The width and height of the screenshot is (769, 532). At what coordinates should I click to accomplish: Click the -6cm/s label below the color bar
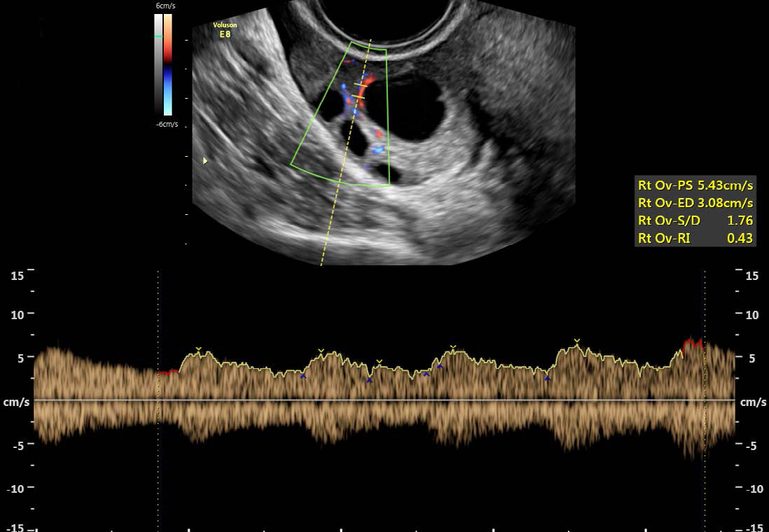tap(167, 124)
